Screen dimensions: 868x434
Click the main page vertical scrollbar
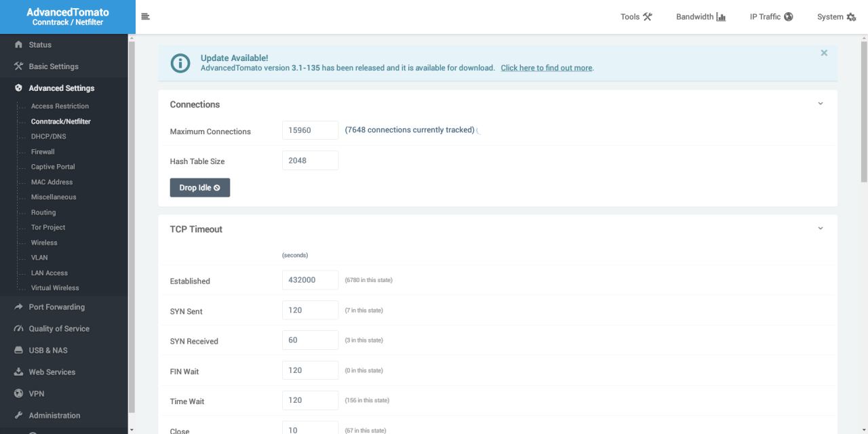click(864, 111)
